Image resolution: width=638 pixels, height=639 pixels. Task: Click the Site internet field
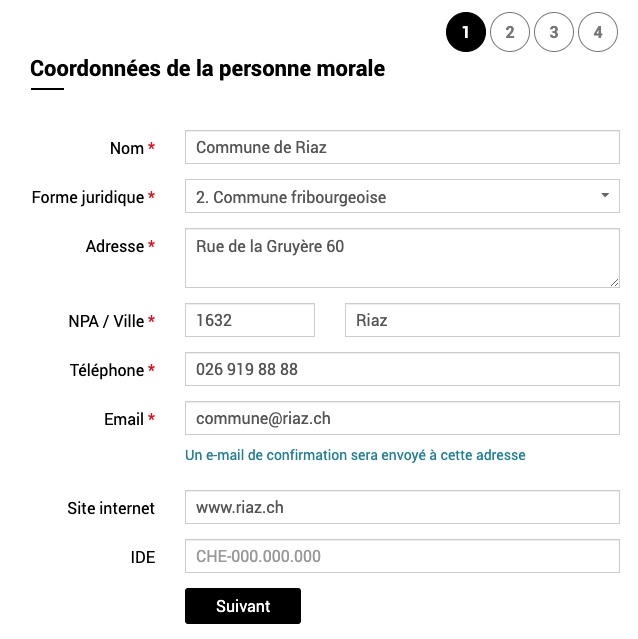pyautogui.click(x=402, y=508)
